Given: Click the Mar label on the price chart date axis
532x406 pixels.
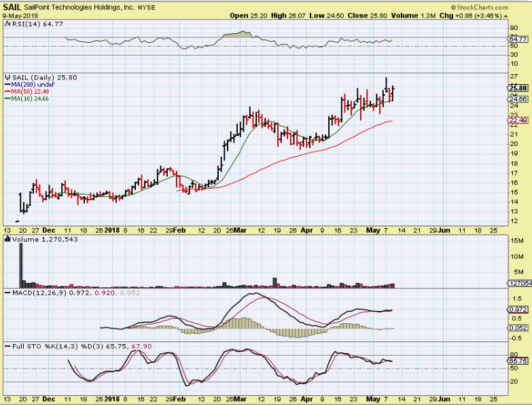Looking at the screenshot, I should click(241, 230).
